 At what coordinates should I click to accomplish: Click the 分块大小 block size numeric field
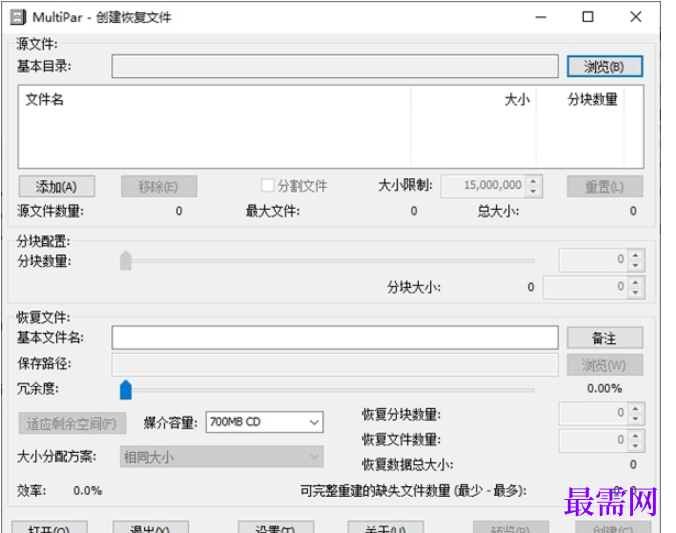click(585, 287)
